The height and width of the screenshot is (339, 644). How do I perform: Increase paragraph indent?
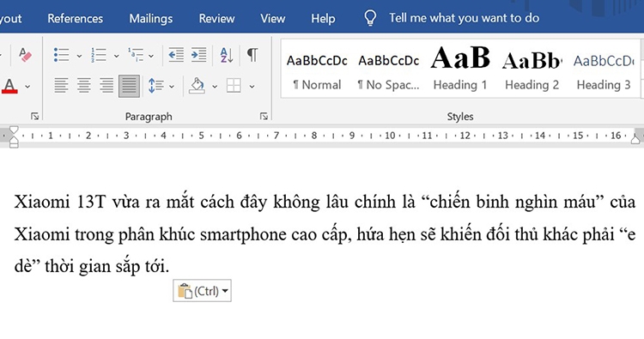pyautogui.click(x=199, y=55)
